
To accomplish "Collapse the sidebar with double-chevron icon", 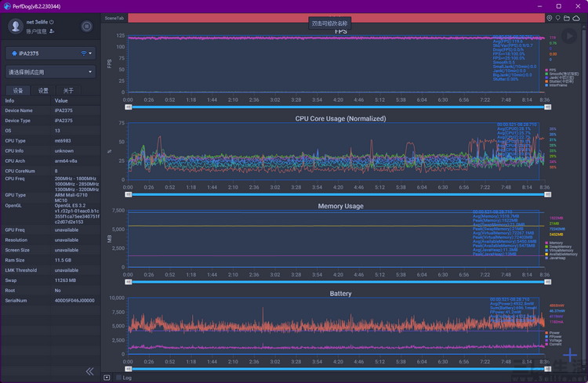I will (89, 371).
